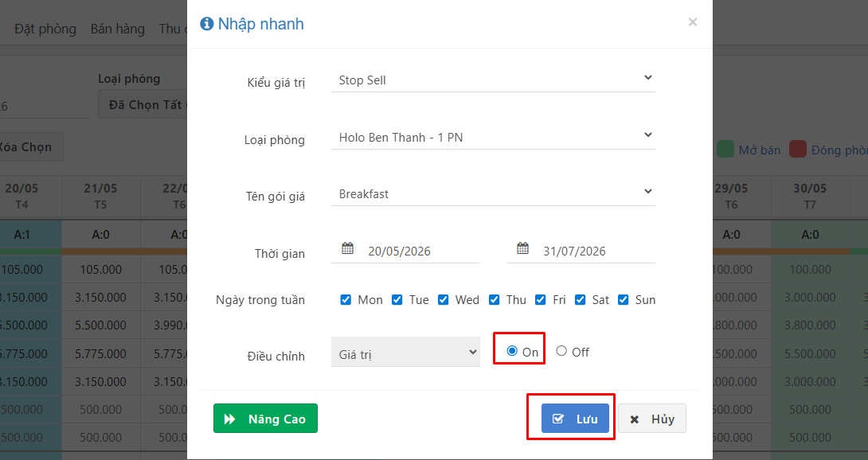Toggle the Wed checkbox
868x460 pixels.
[x=443, y=299]
